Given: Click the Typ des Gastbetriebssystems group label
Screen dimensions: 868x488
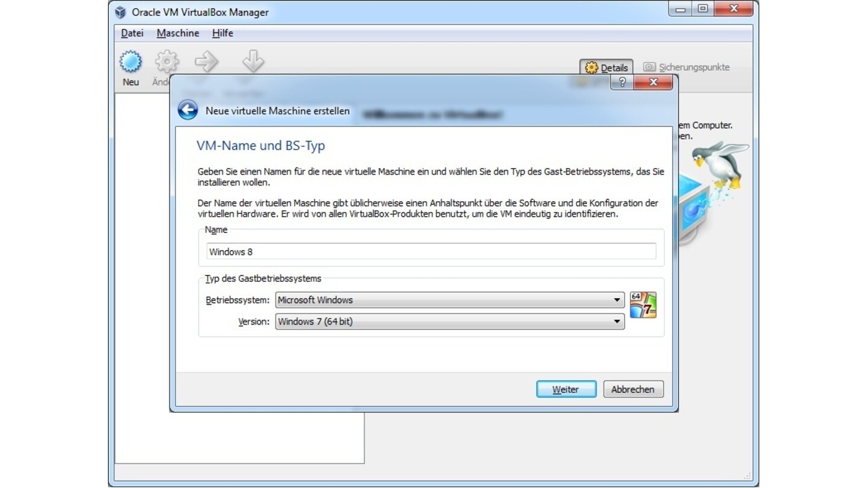Looking at the screenshot, I should 263,278.
